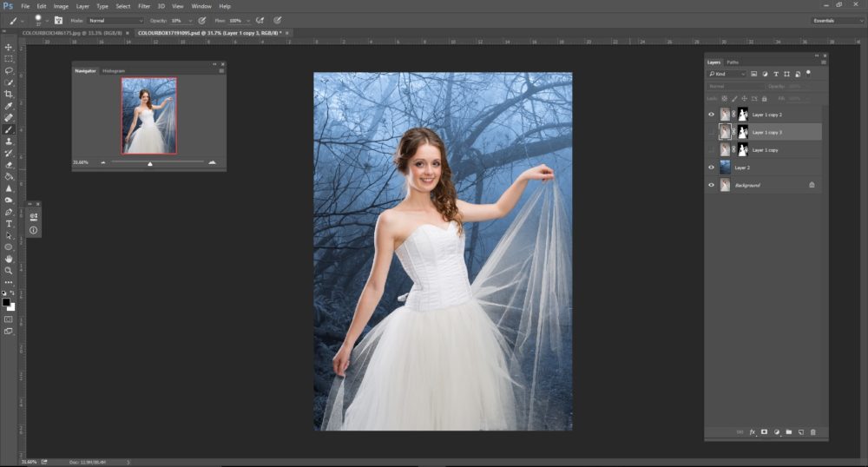Switch to COLOURBOX3486175.jpg document tab
The height and width of the screenshot is (467, 868).
tap(69, 33)
